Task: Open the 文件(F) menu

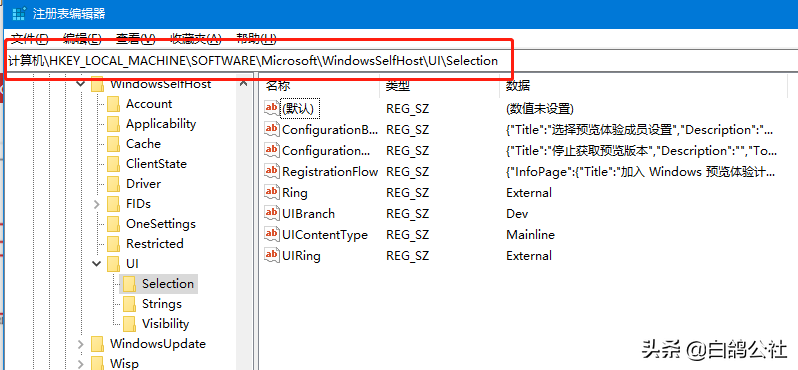Action: pyautogui.click(x=29, y=39)
